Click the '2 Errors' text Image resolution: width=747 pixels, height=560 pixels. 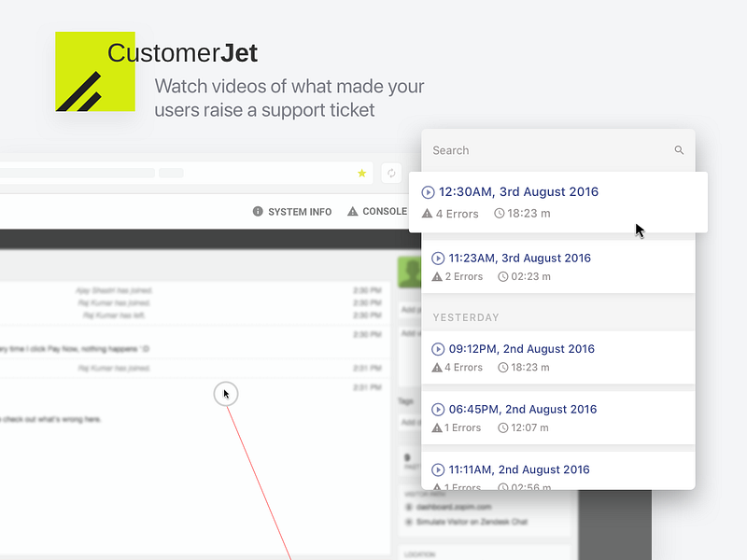464,276
